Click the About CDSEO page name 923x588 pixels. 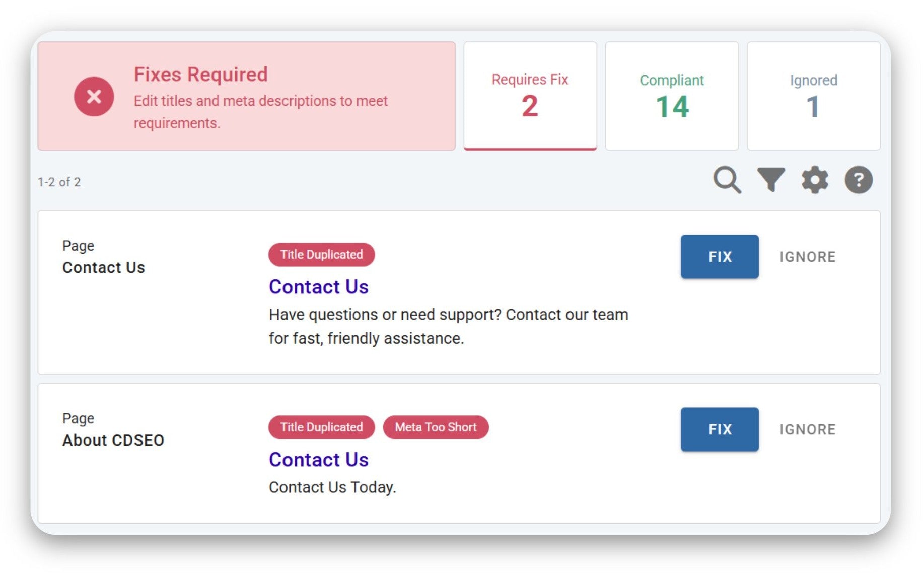tap(113, 440)
